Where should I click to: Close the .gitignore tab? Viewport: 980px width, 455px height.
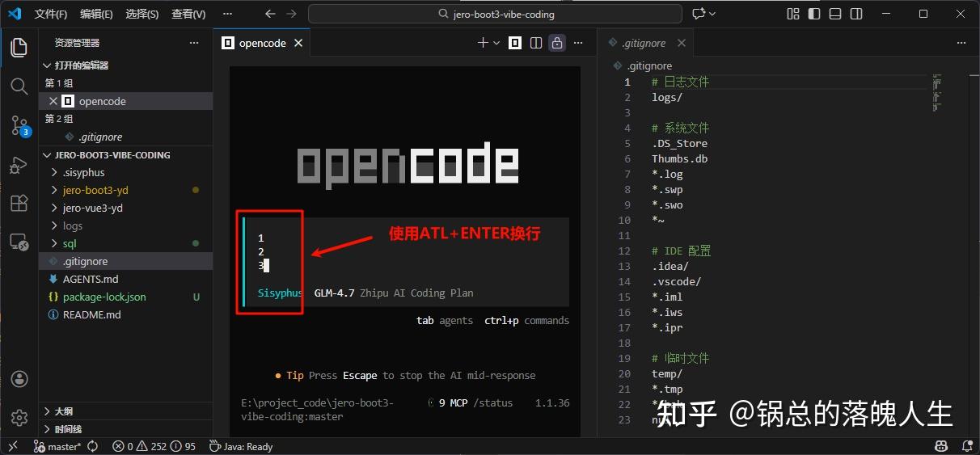tap(681, 43)
